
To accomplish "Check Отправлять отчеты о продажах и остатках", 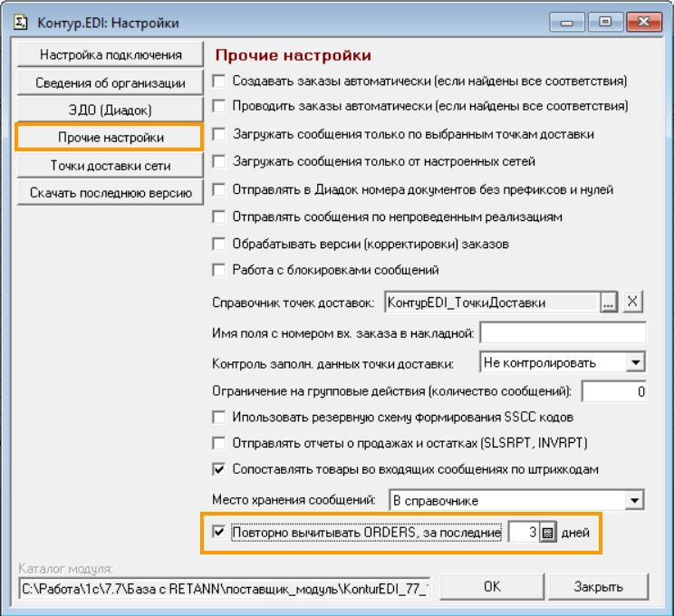I will click(x=219, y=443).
